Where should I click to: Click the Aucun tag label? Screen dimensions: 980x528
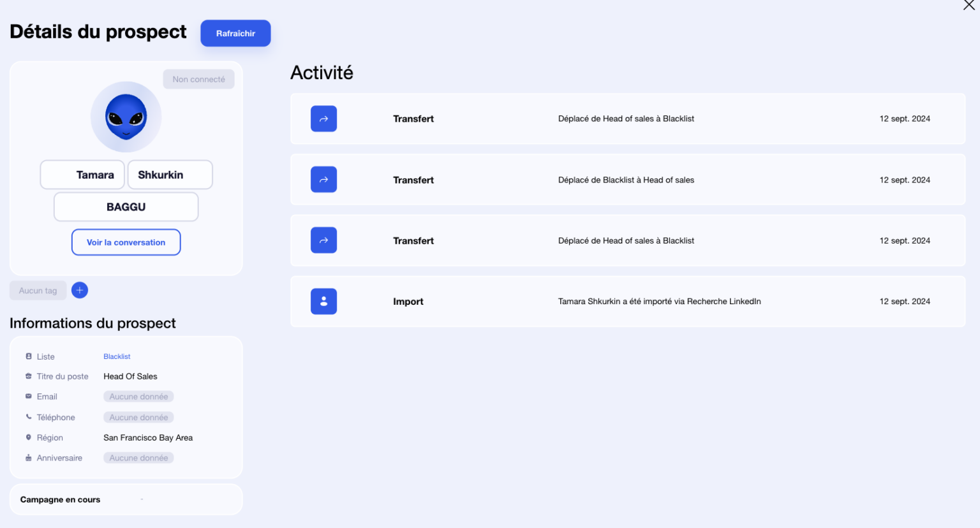tap(38, 291)
